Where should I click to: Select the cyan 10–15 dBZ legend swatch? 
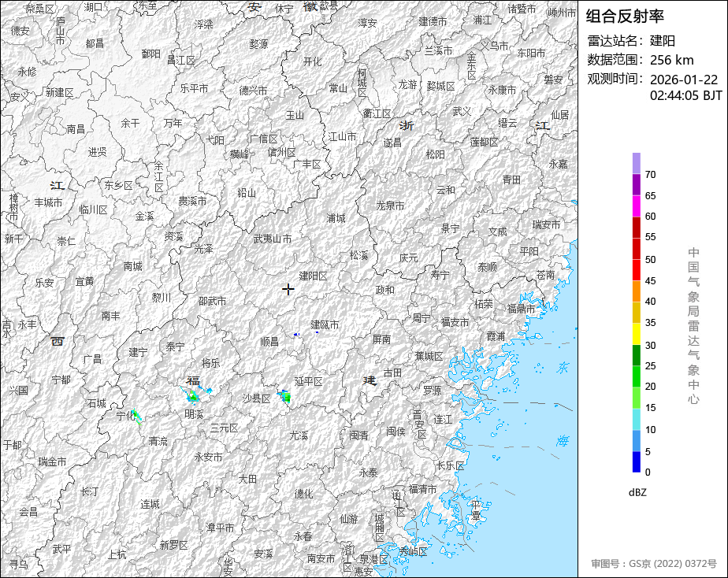(636, 419)
